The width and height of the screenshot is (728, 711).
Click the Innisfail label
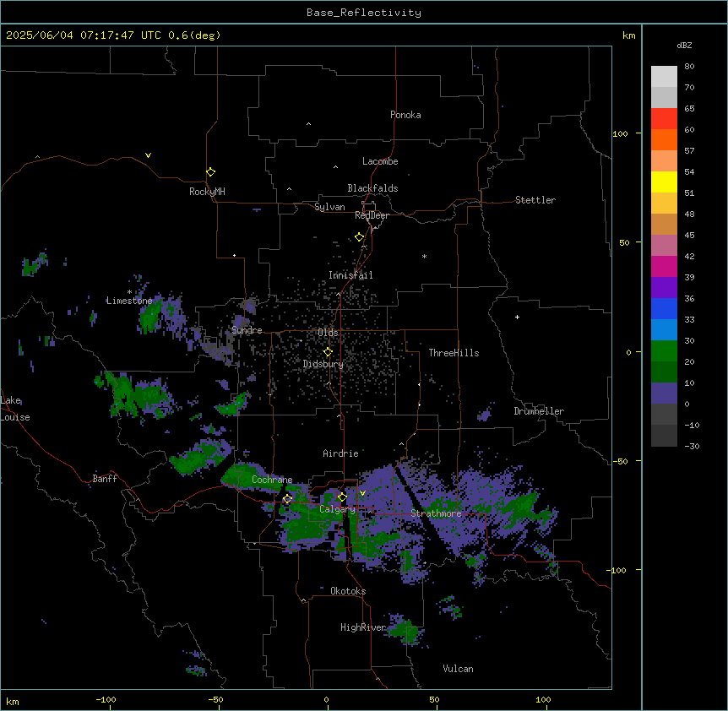350,275
